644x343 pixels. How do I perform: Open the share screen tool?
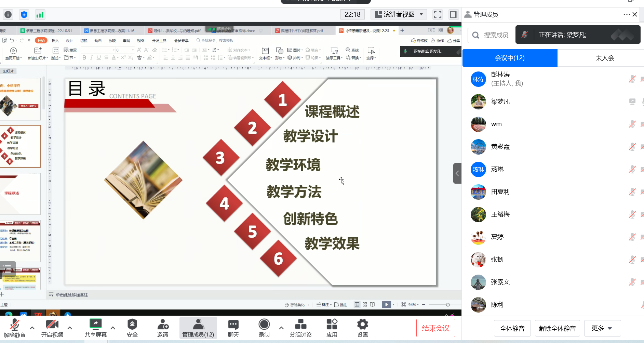click(95, 328)
